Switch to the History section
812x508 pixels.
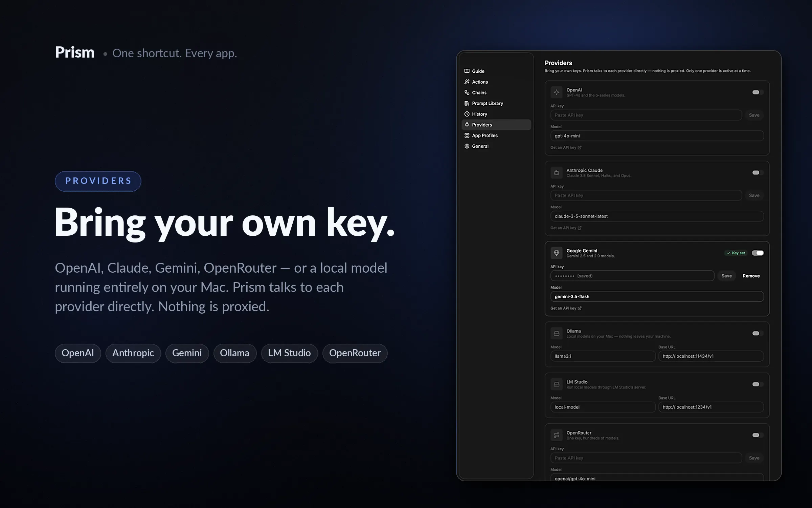[x=496, y=114]
